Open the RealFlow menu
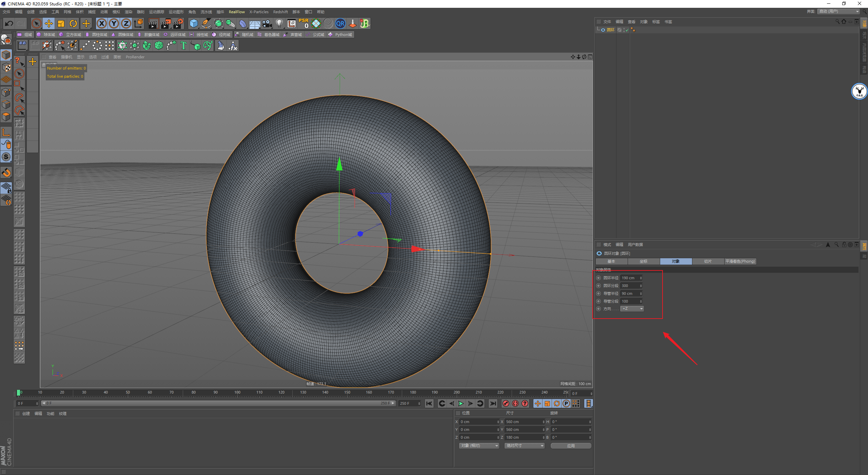The height and width of the screenshot is (475, 868). coord(237,12)
